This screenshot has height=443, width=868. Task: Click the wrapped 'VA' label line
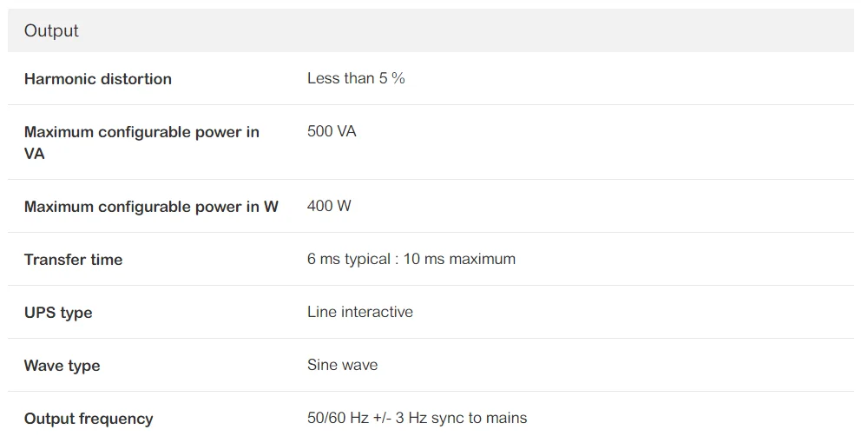coord(35,154)
